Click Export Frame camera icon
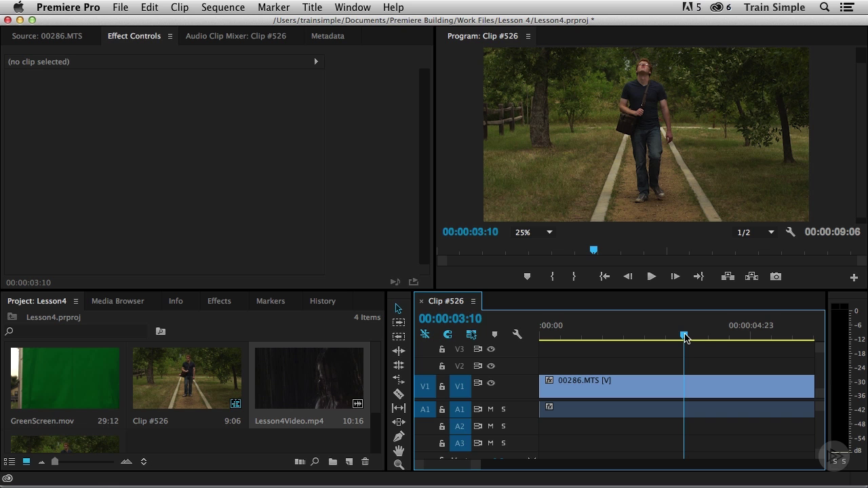Viewport: 868px width, 488px height. [776, 277]
